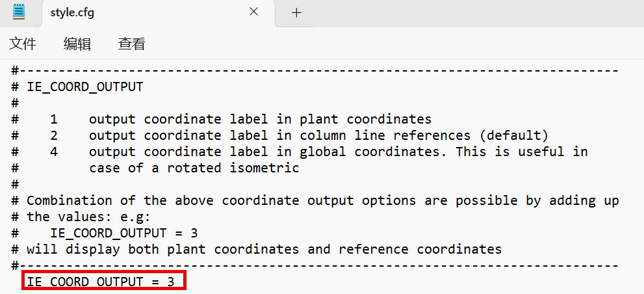
Task: Place cursor in highlighted IE_COORD_OUTPUT = 3 line
Action: click(x=104, y=282)
